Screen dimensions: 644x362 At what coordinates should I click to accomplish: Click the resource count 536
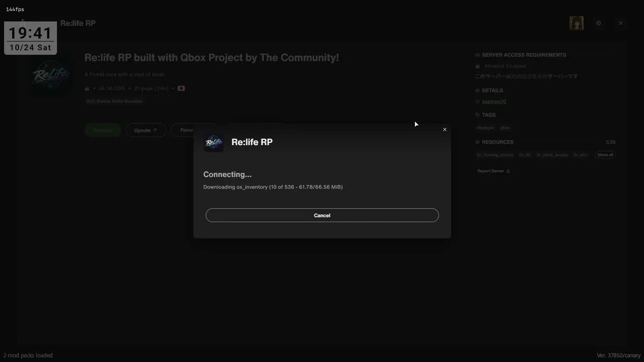[610, 142]
